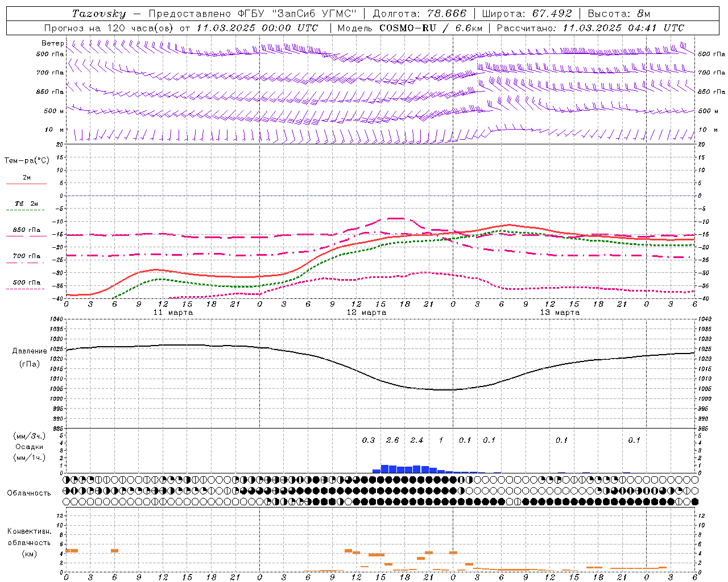Click the (мм/1ч.) precipitation unit label

(30, 458)
